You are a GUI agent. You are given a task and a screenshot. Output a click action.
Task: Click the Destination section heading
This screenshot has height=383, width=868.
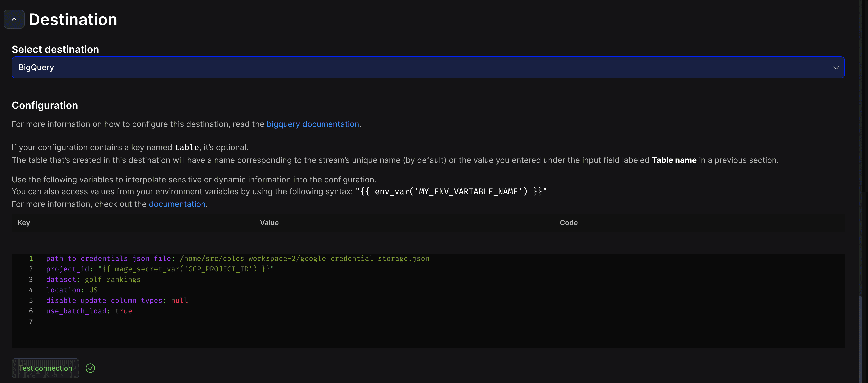tap(73, 19)
